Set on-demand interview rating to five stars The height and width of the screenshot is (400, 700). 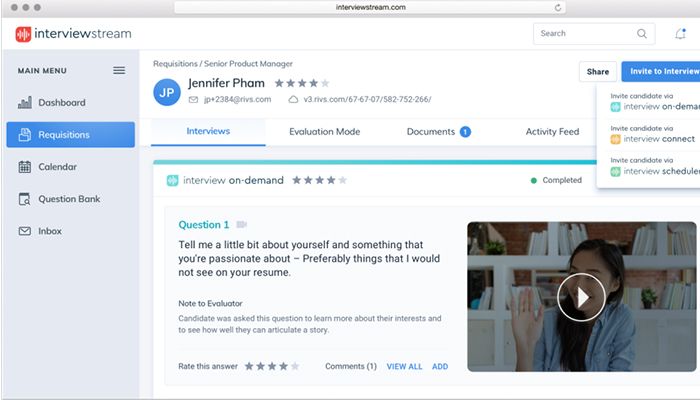(342, 180)
